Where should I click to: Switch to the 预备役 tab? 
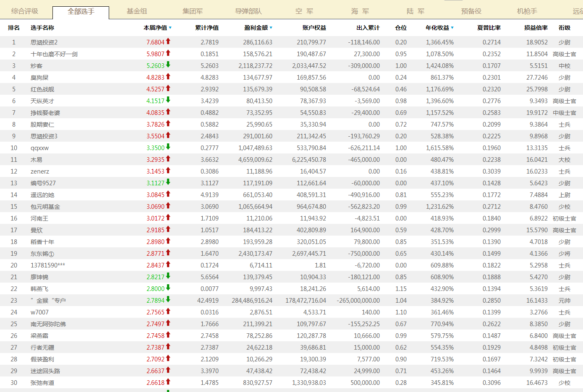471,11
